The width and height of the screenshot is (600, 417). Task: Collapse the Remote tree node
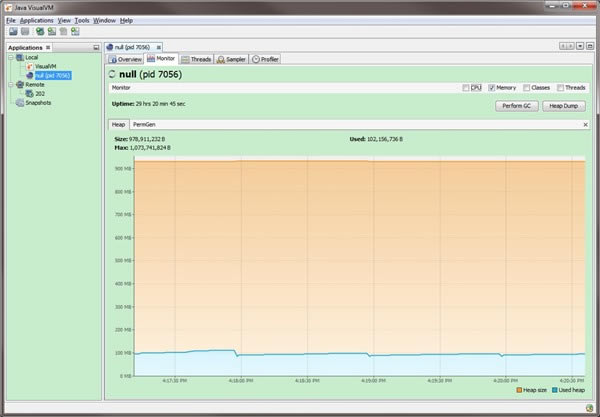tap(11, 85)
